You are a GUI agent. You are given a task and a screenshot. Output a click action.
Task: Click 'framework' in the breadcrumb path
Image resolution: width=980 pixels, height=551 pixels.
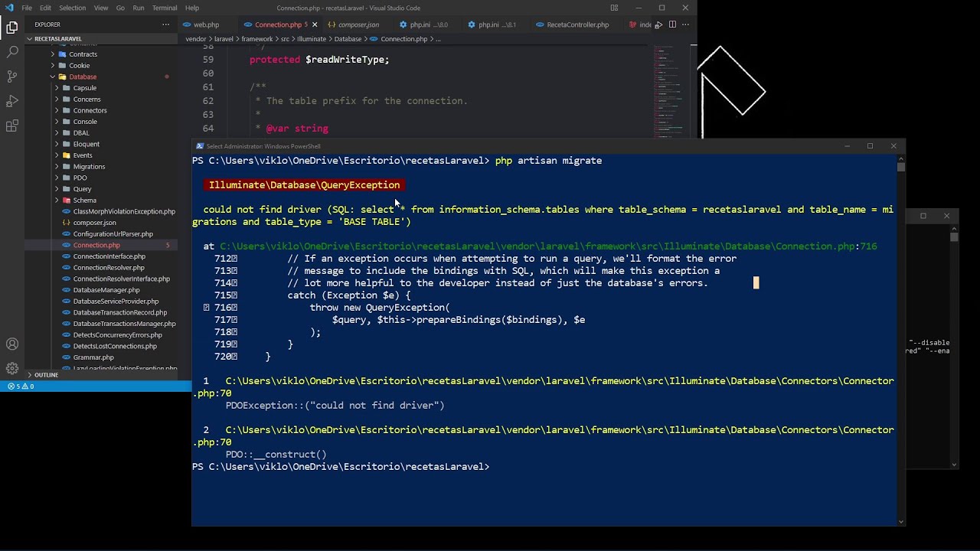click(257, 39)
